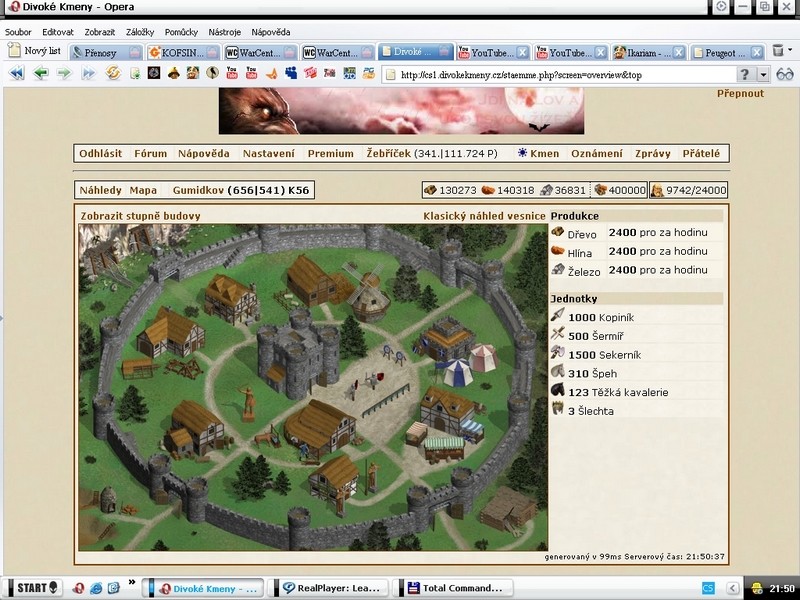Click the URL address field
Image resolution: width=800 pixels, height=600 pixels.
pos(560,74)
